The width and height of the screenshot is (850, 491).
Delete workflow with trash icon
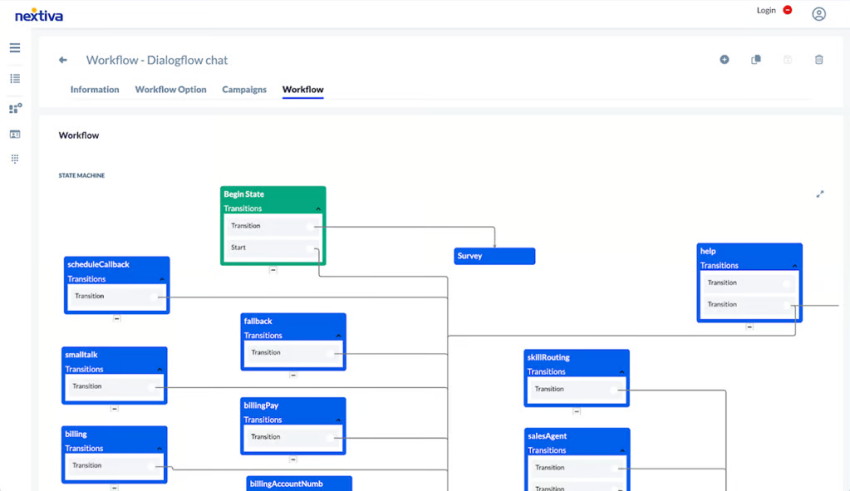point(819,60)
